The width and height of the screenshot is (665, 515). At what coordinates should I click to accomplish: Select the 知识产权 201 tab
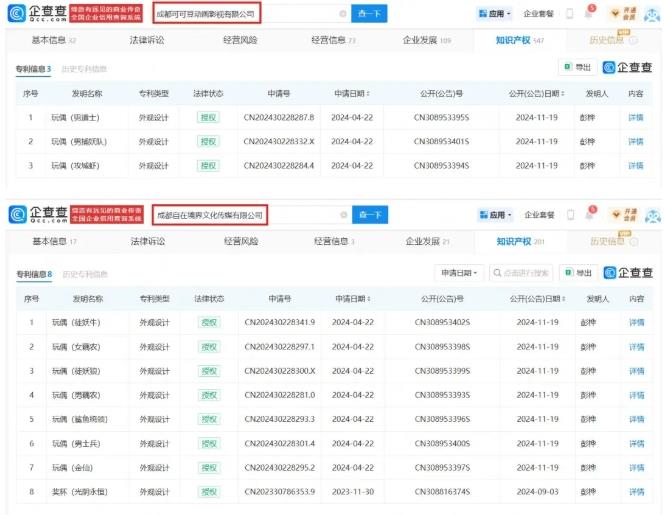(520, 241)
